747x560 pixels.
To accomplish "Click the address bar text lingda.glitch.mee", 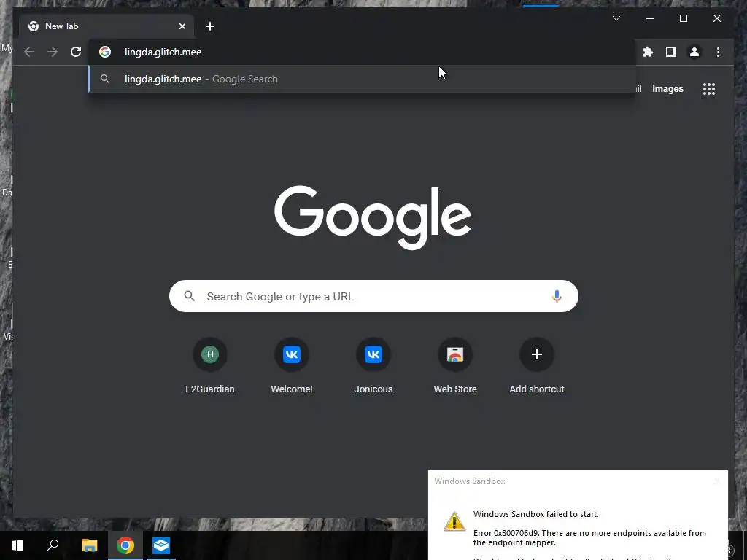I will click(x=163, y=52).
